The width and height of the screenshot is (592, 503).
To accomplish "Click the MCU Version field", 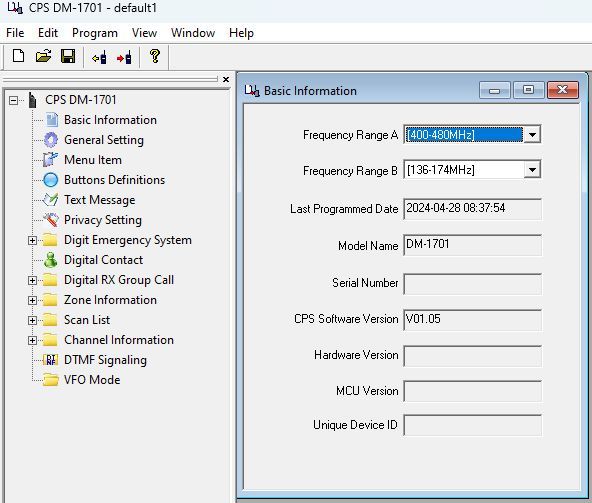I will point(472,391).
